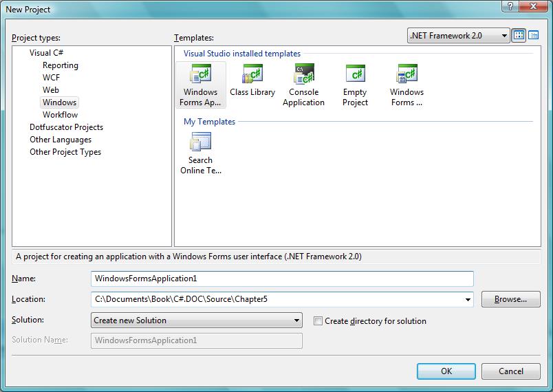Select Reporting under Visual C#

click(x=61, y=65)
